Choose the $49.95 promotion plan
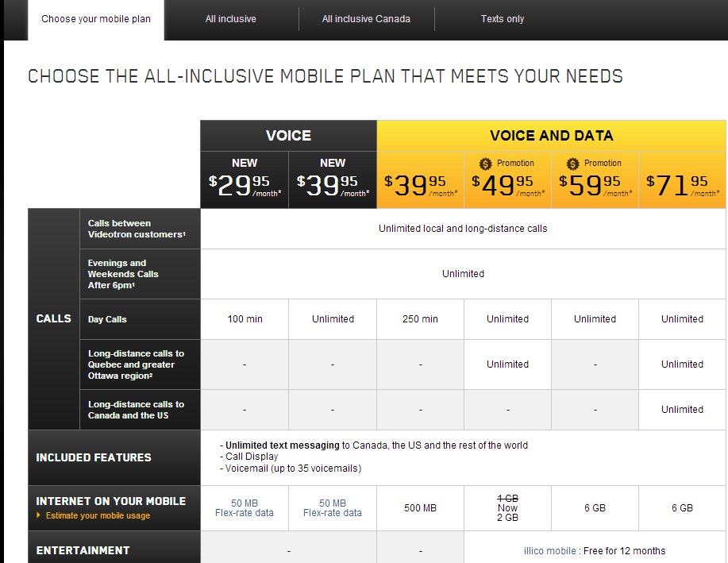 (x=508, y=179)
